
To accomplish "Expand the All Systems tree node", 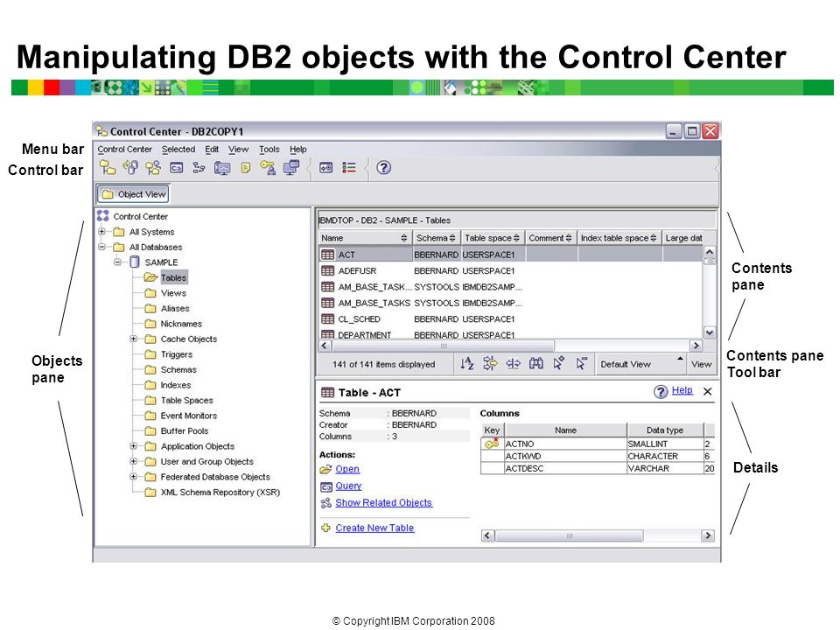I will coord(101,231).
